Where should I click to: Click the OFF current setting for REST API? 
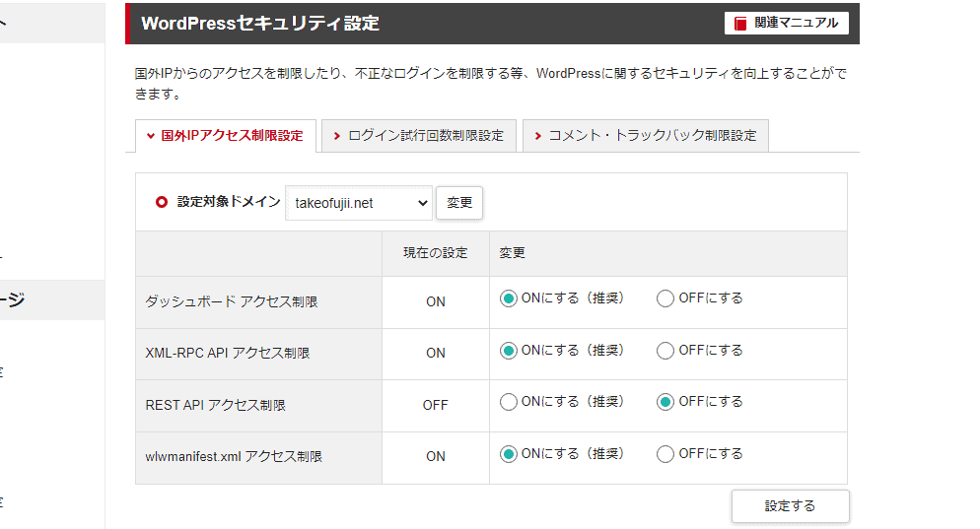tap(436, 405)
